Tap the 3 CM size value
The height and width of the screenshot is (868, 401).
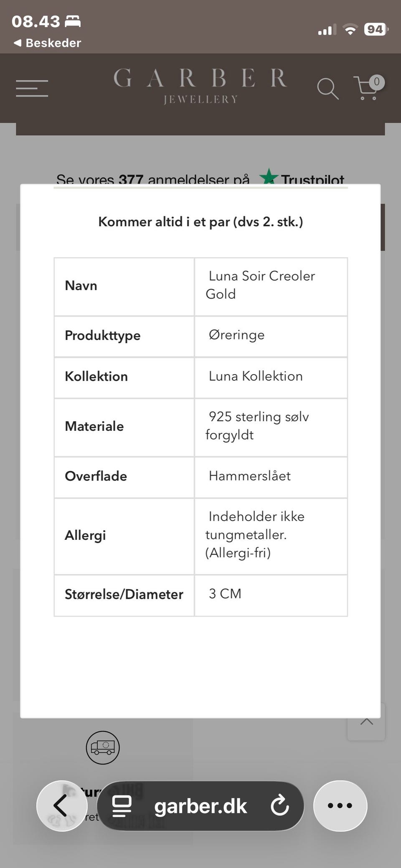(225, 594)
